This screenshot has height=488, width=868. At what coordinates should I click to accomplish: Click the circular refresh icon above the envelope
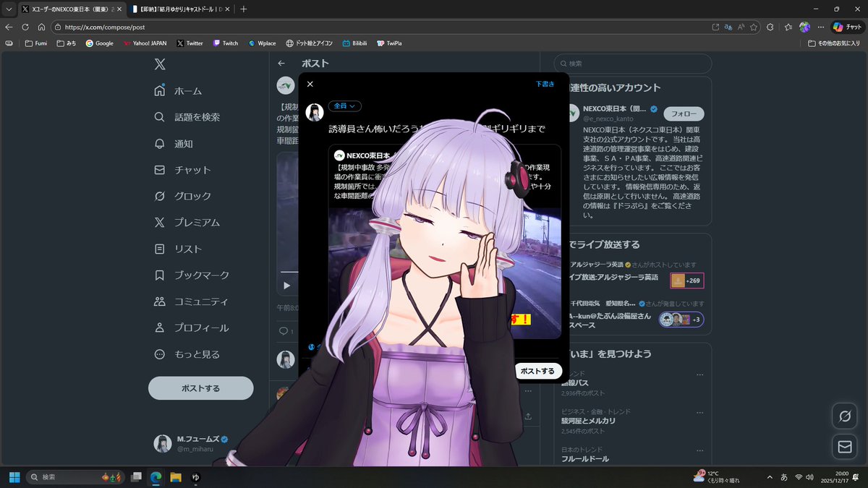pos(843,416)
